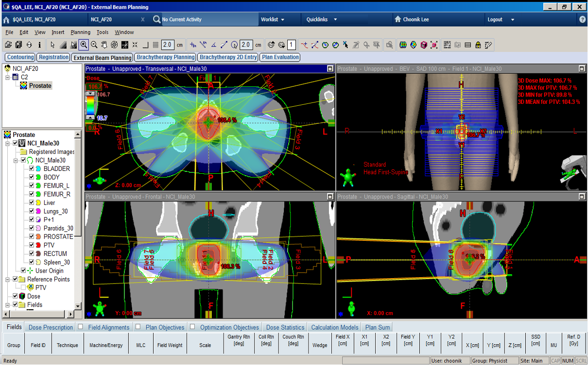Viewport: 588px width, 365px height.
Task: Enable the PTV reference point checkbox
Action: (23, 288)
